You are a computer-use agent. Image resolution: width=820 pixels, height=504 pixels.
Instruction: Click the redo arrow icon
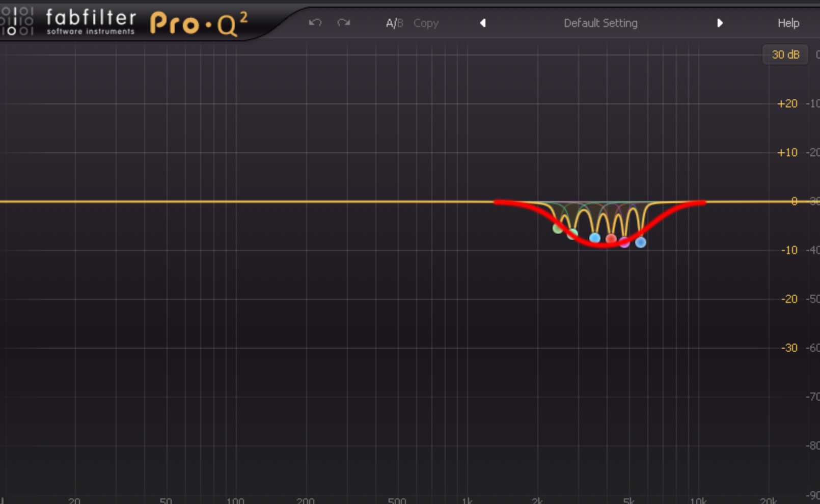click(344, 23)
